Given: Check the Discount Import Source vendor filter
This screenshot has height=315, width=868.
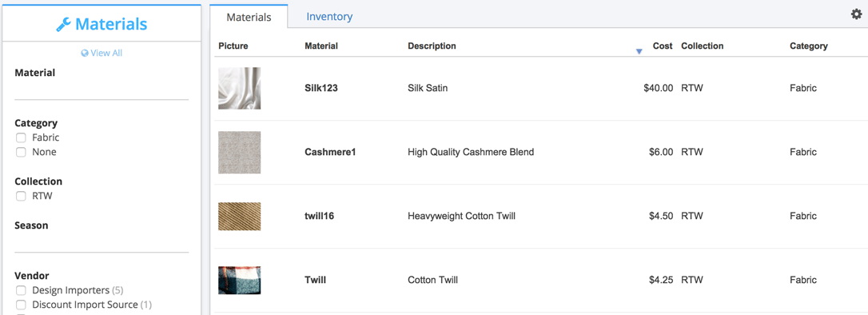Looking at the screenshot, I should (x=21, y=305).
